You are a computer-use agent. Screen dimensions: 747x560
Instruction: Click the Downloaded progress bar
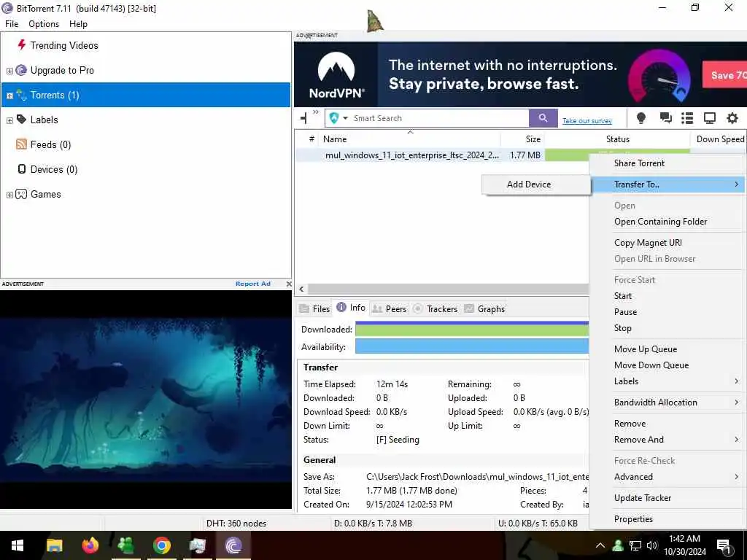pos(472,329)
